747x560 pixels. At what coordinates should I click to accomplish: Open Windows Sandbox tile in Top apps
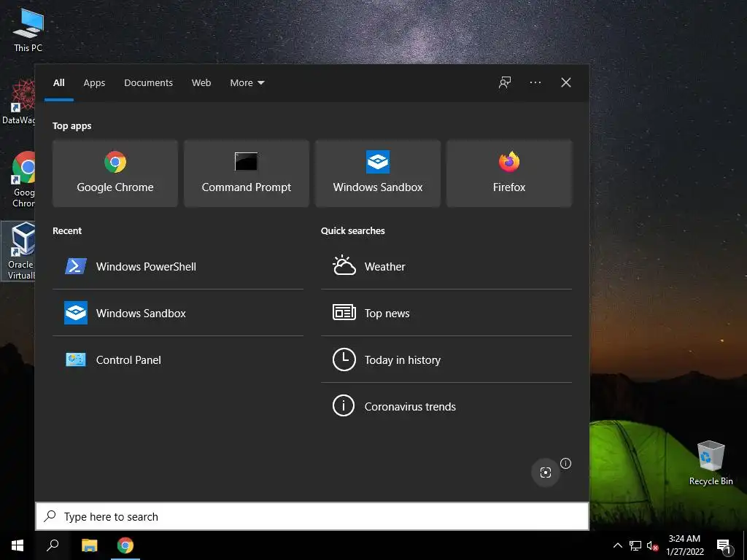point(378,174)
